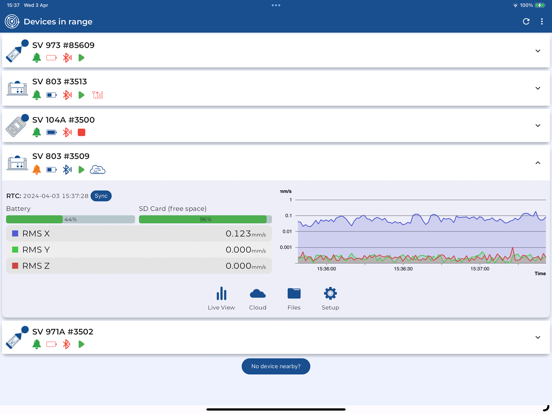The image size is (552, 414).
Task: Tap the radar logo beside Devices in range
Action: [12, 21]
